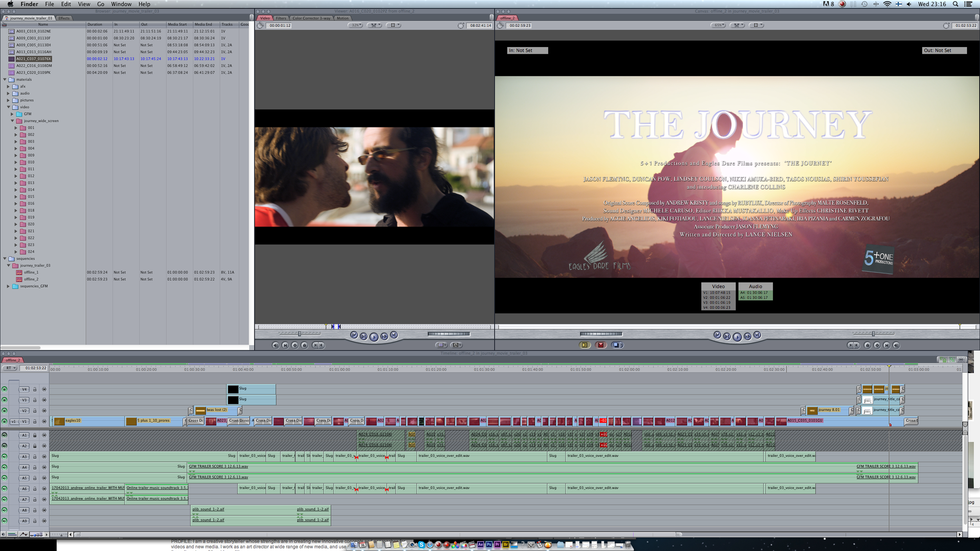Switch to Effects tab in Browser
The image size is (980, 551).
tap(64, 18)
